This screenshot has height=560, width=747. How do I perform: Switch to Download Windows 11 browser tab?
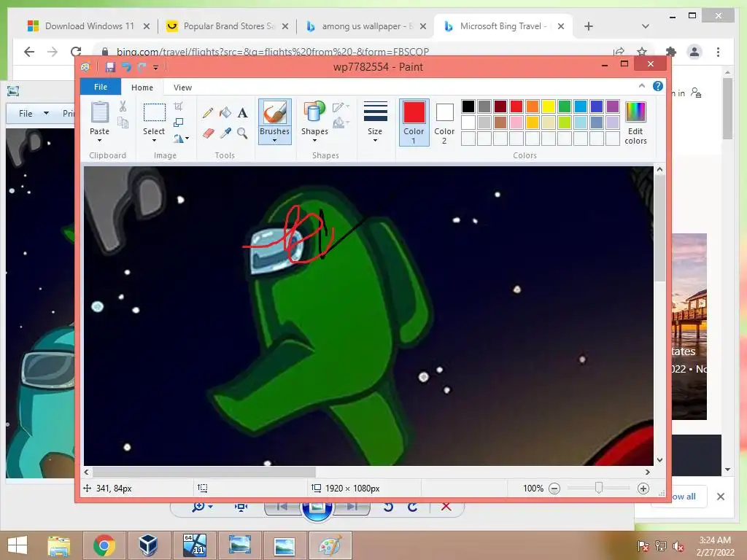[x=89, y=26]
